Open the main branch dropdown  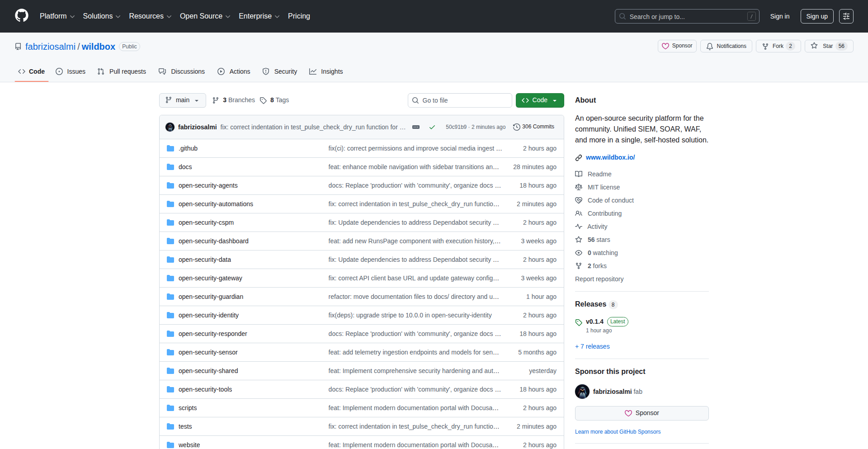182,100
